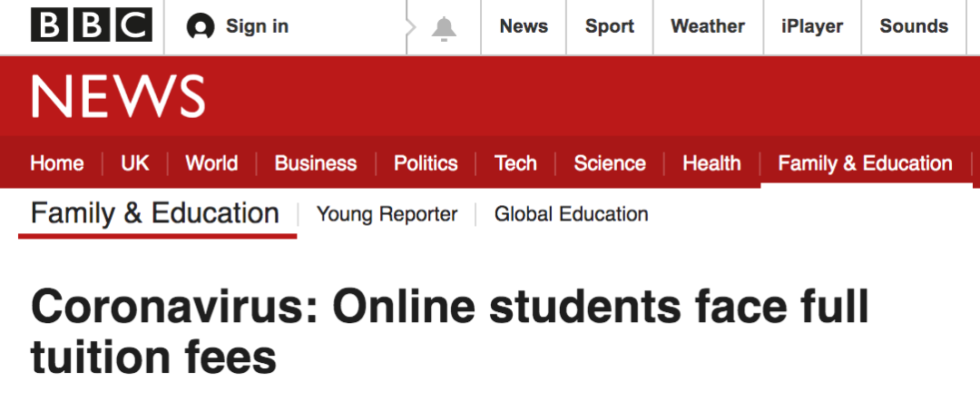Open the Business news tab
Screen dimensions: 980x402
point(315,163)
